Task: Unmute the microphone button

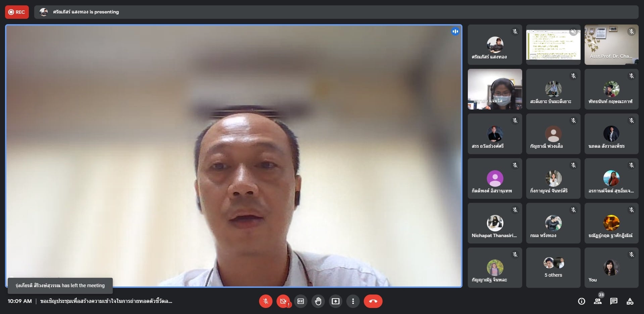Action: click(265, 301)
